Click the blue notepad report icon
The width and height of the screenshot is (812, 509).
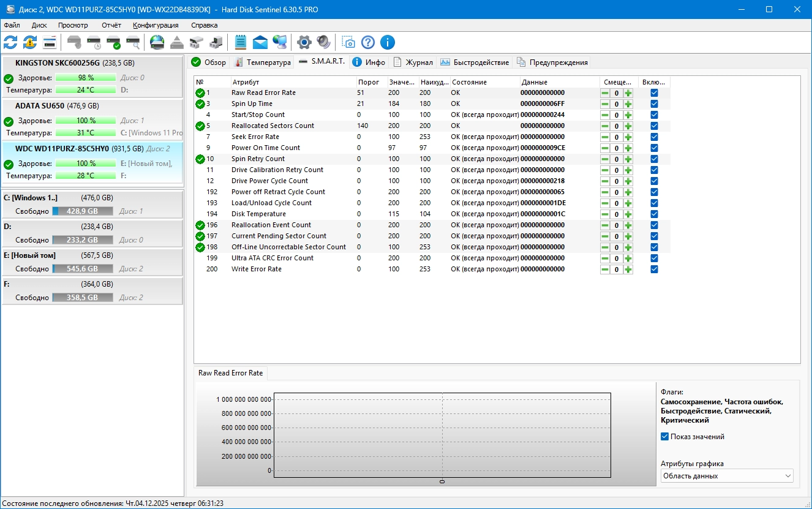pos(241,42)
